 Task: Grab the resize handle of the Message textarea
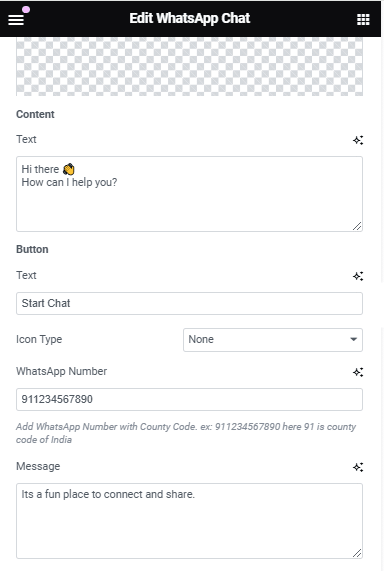coord(357,553)
